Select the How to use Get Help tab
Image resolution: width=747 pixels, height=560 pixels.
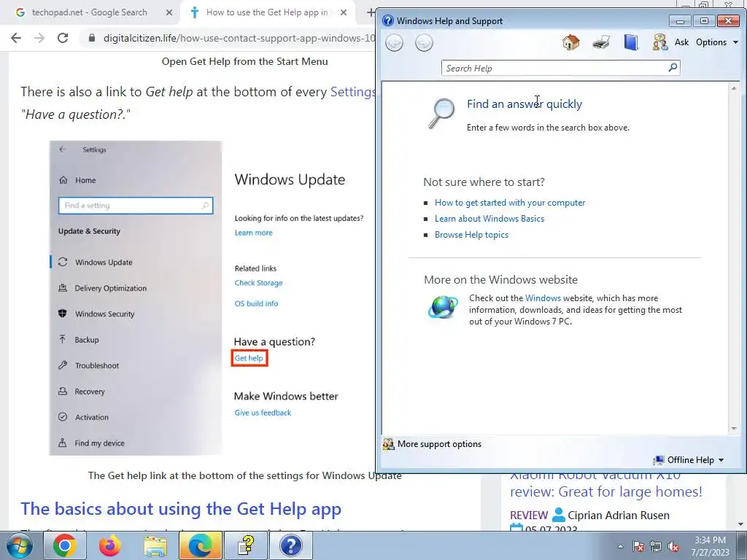click(x=267, y=12)
